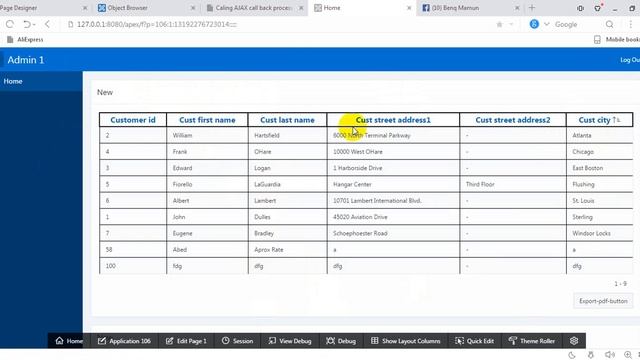Select Home in the left navigation menu
Viewport: 640px width, 360px height.
(x=41, y=81)
